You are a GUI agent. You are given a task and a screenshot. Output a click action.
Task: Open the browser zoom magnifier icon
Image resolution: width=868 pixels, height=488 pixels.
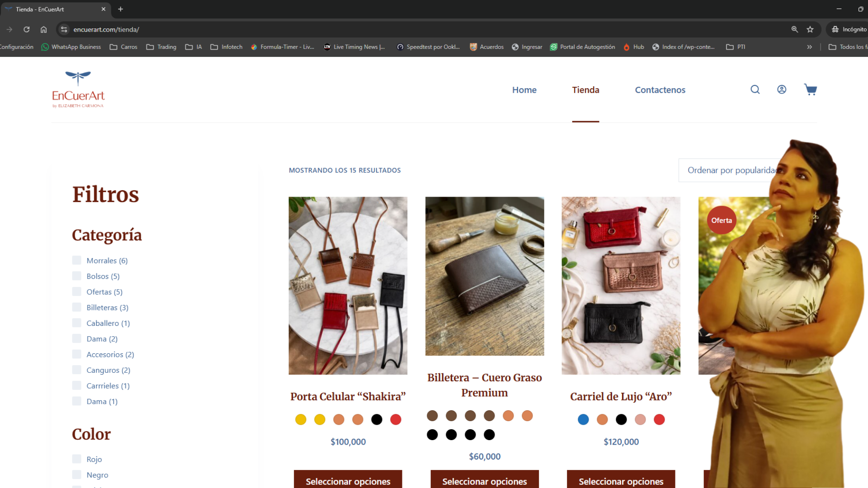(794, 29)
